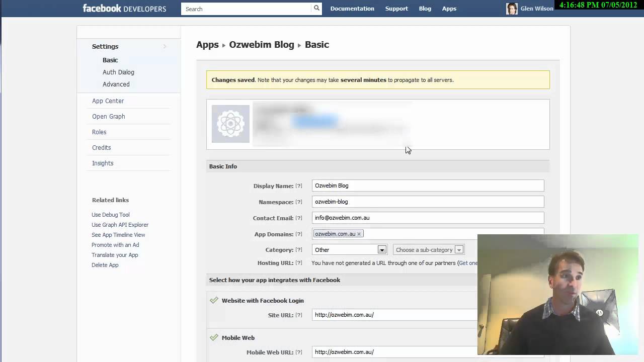Open the App Center section
Viewport: 644px width, 362px height.
(x=108, y=101)
